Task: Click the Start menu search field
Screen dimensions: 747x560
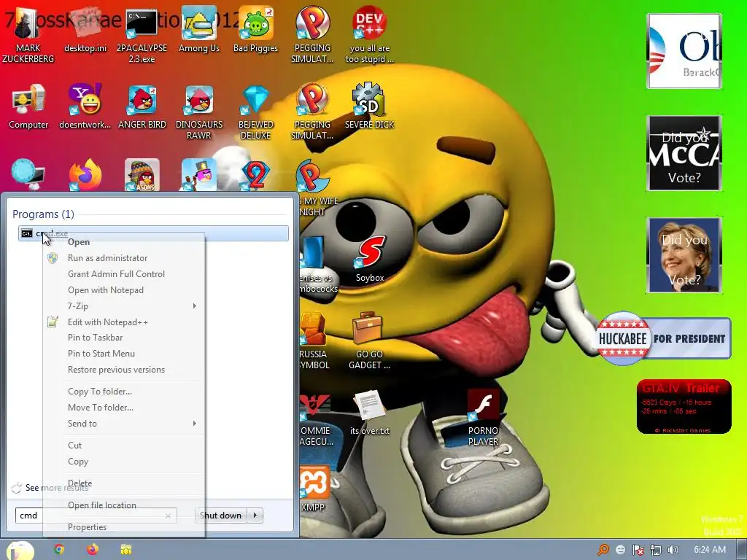Action: point(96,516)
